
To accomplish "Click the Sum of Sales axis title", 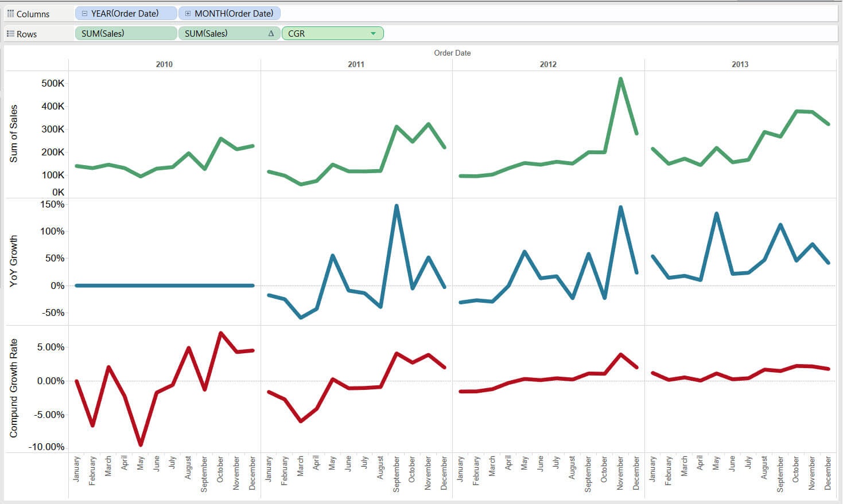I will 14,134.
